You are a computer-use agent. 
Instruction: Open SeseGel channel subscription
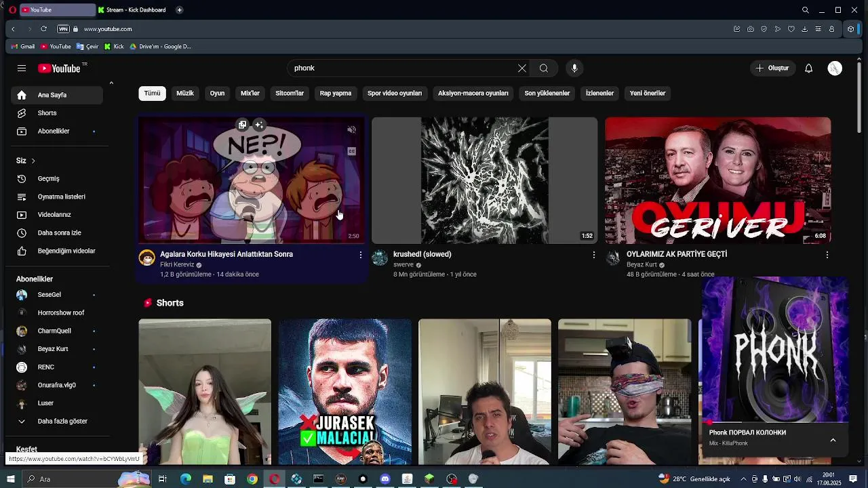click(x=57, y=295)
